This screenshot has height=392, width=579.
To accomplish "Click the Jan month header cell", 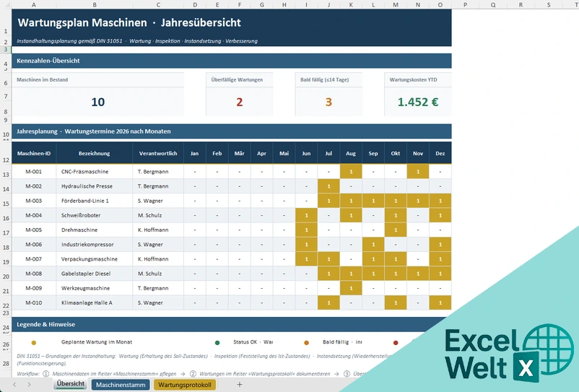I will point(195,153).
